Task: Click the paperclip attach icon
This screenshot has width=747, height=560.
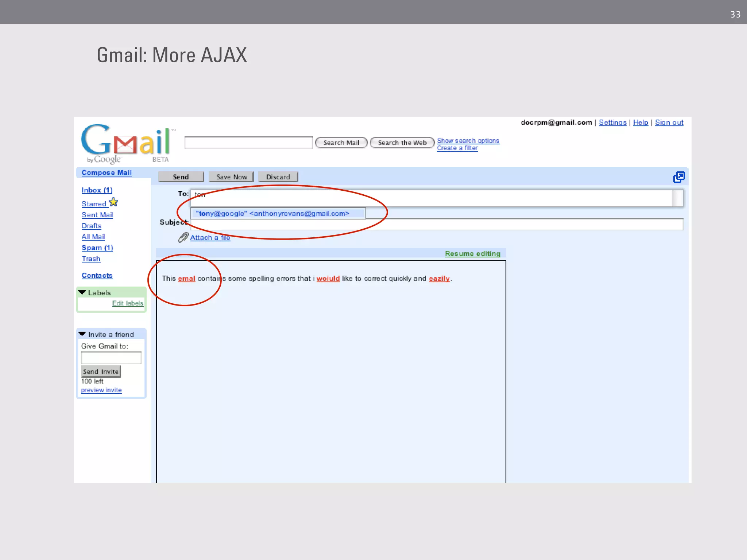Action: coord(183,237)
